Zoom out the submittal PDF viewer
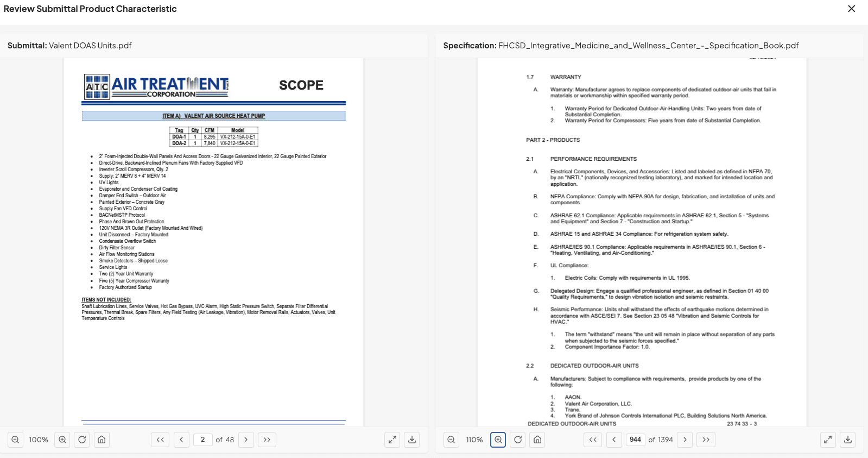The width and height of the screenshot is (868, 458). coord(15,440)
